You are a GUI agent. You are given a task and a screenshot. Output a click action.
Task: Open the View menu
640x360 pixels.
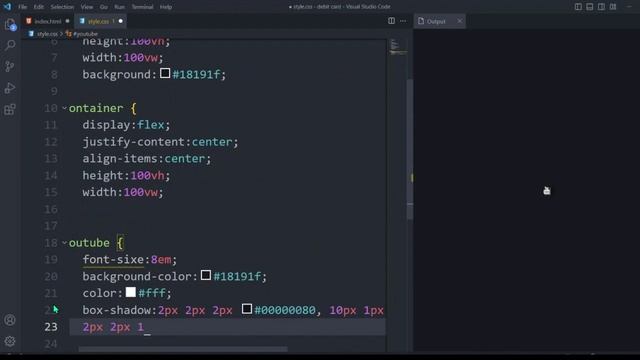[87, 7]
